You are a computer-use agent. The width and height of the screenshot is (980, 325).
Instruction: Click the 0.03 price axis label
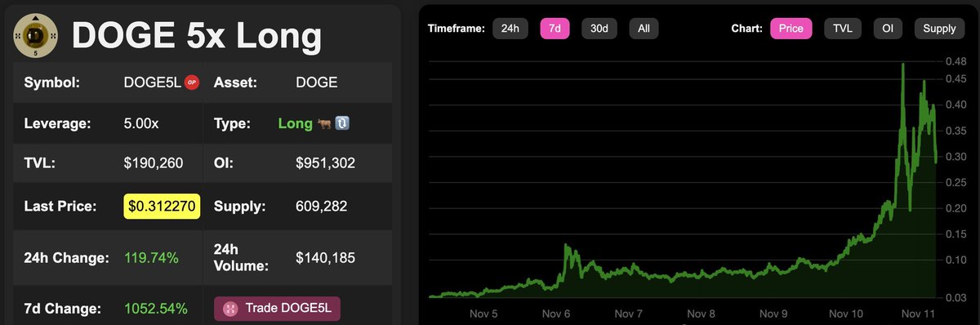(x=955, y=299)
